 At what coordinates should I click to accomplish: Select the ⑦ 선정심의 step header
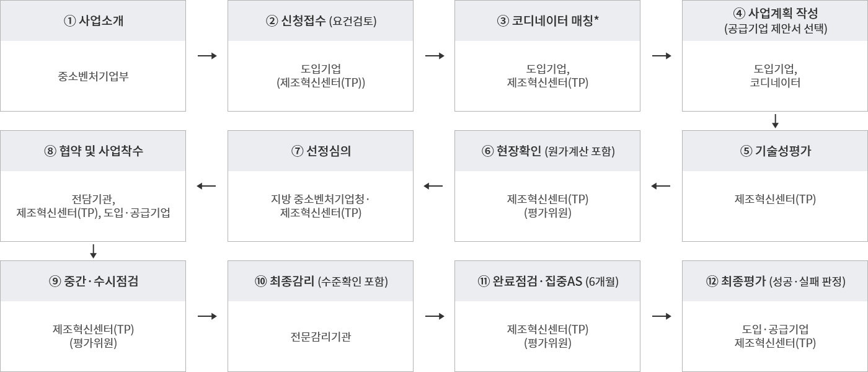click(321, 151)
